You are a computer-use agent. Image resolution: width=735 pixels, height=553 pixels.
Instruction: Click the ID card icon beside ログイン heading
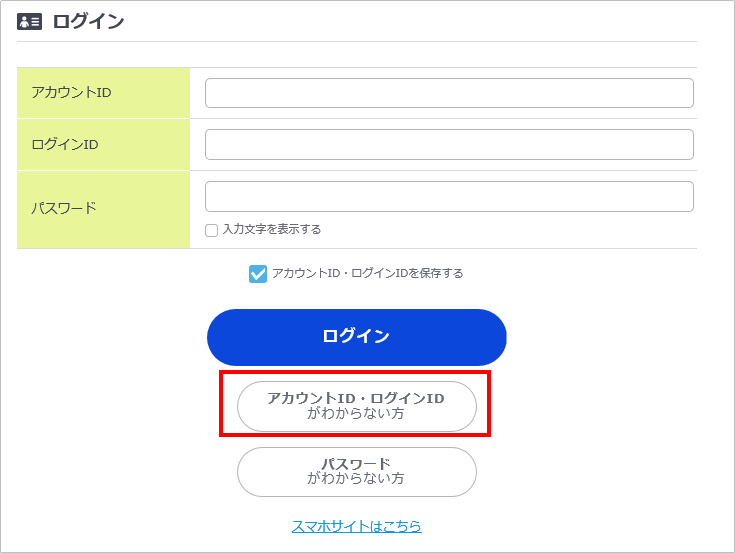pyautogui.click(x=29, y=22)
